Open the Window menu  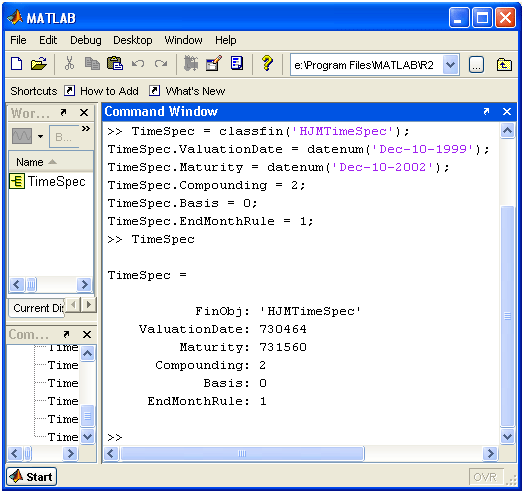point(183,40)
